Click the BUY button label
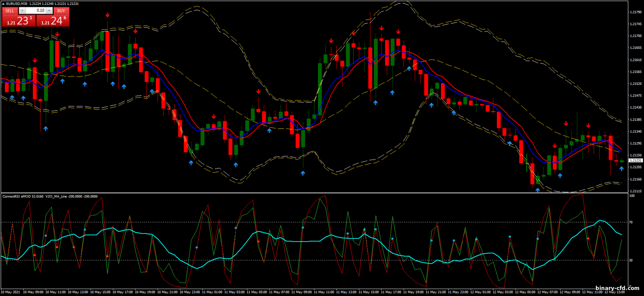The height and width of the screenshot is (296, 644). [61, 10]
